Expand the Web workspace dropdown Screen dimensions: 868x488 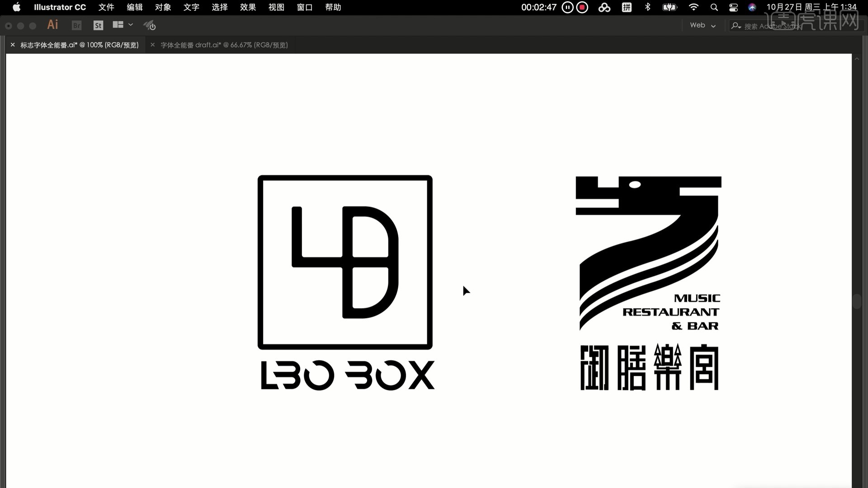click(703, 25)
